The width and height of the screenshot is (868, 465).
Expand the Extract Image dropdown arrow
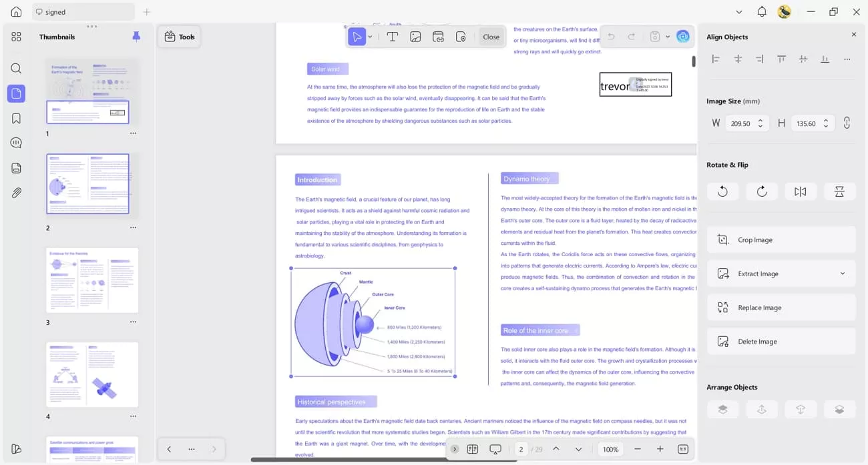tap(842, 274)
